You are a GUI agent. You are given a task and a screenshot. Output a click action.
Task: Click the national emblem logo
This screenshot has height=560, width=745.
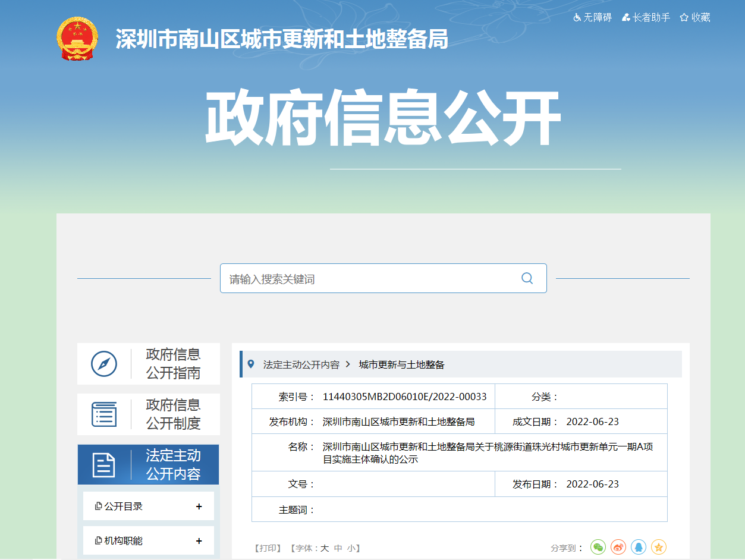pyautogui.click(x=77, y=39)
